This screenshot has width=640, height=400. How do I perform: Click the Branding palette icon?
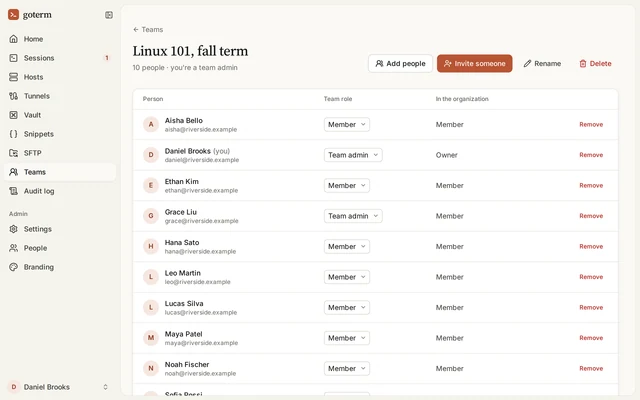pyautogui.click(x=13, y=267)
